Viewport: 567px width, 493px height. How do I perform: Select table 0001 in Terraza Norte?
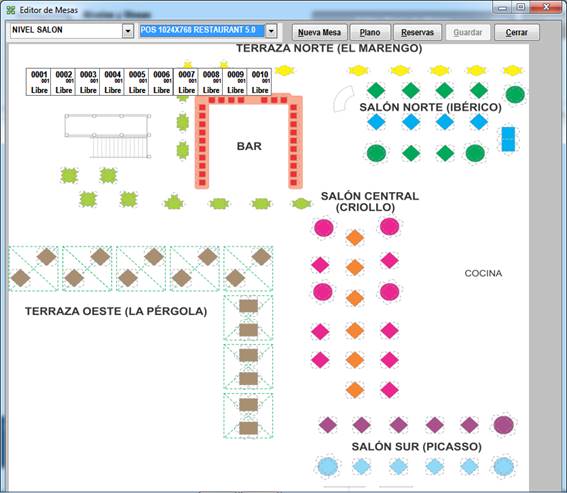pyautogui.click(x=38, y=82)
